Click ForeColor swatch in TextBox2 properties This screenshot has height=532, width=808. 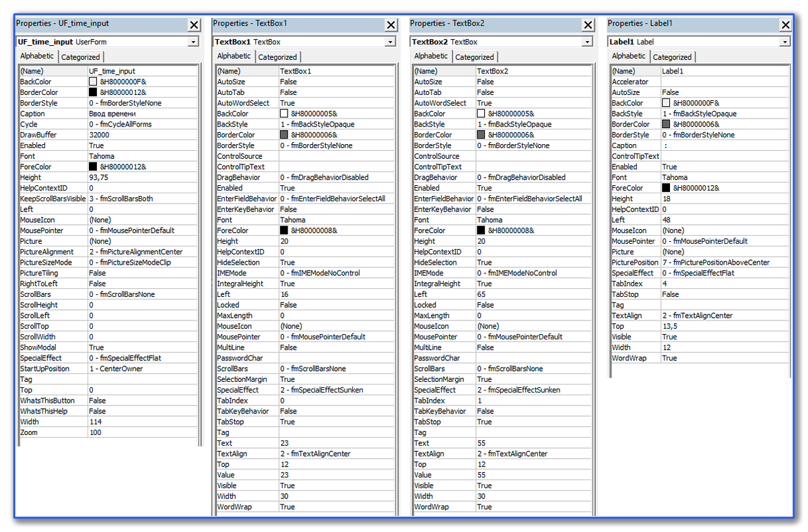click(481, 230)
